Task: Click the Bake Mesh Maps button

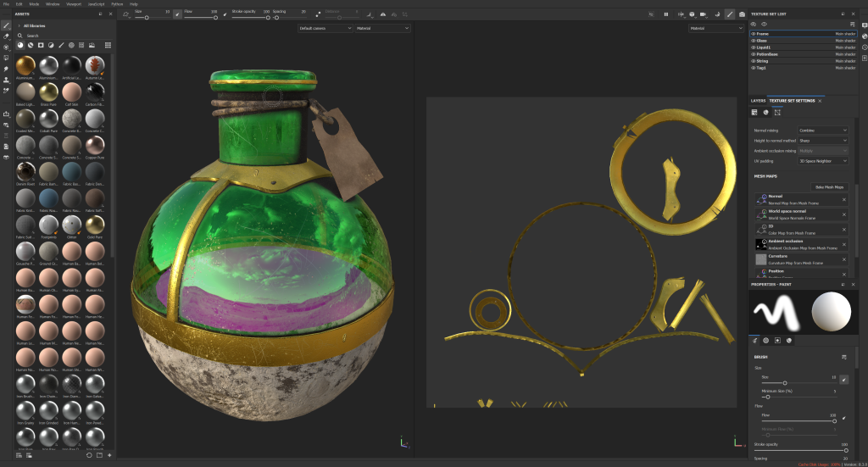Action: click(828, 186)
